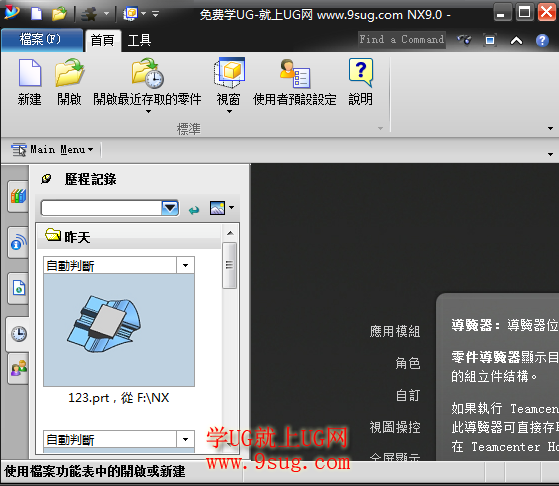Screen dimensions: 559x486
Task: Focus the Find a Command search box
Action: tap(402, 39)
